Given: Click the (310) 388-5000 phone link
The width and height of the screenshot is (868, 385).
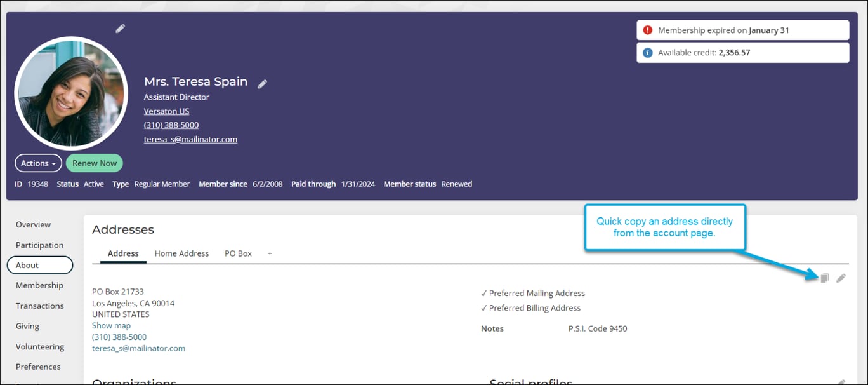Looking at the screenshot, I should point(171,125).
